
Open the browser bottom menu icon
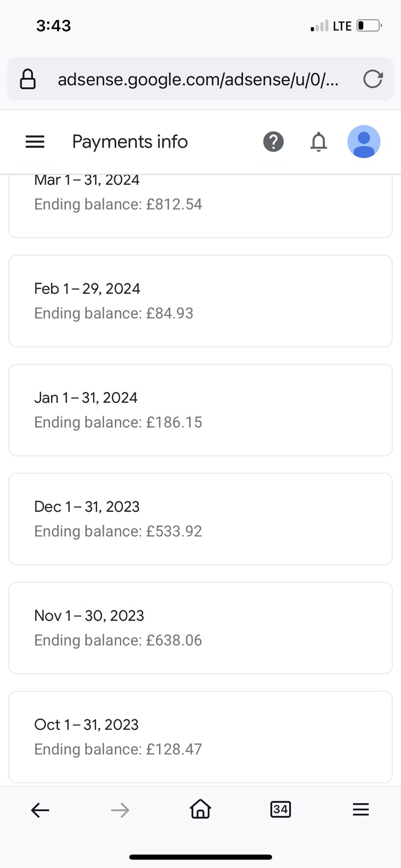(x=361, y=810)
